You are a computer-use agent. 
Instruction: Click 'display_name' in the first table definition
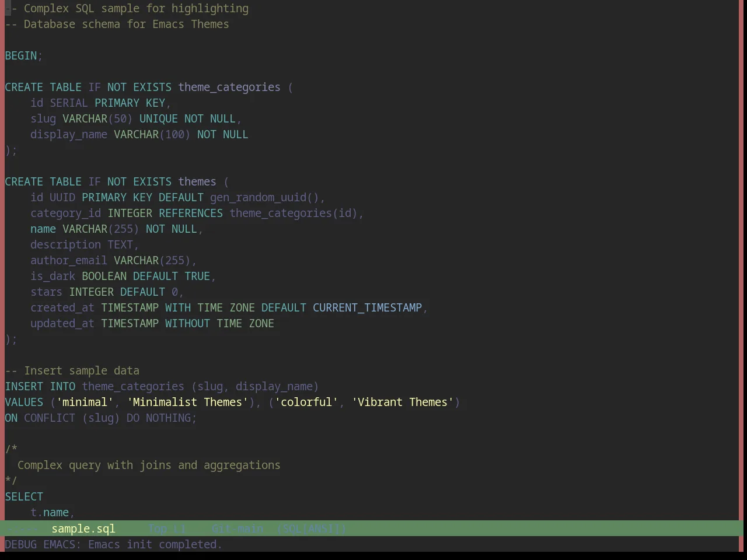point(69,135)
